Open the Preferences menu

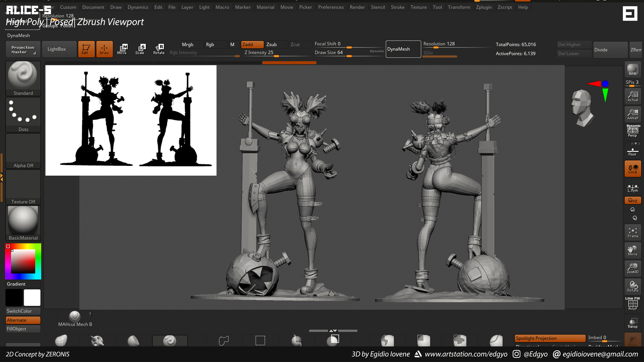tap(331, 7)
